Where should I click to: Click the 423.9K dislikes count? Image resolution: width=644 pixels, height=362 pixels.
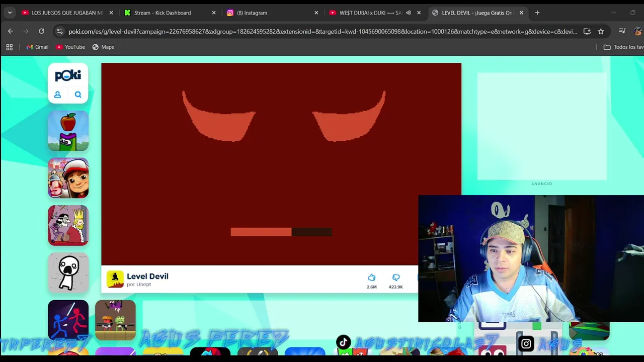click(395, 287)
